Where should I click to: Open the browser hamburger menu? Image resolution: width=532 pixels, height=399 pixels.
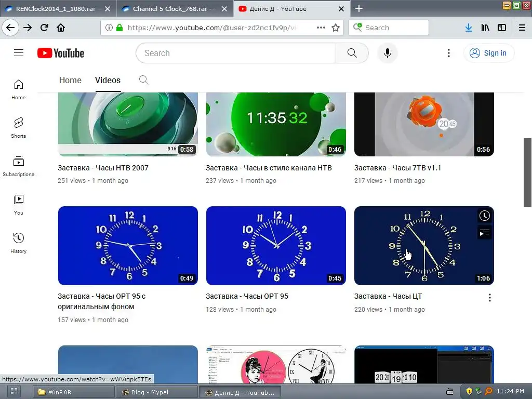pos(522,28)
